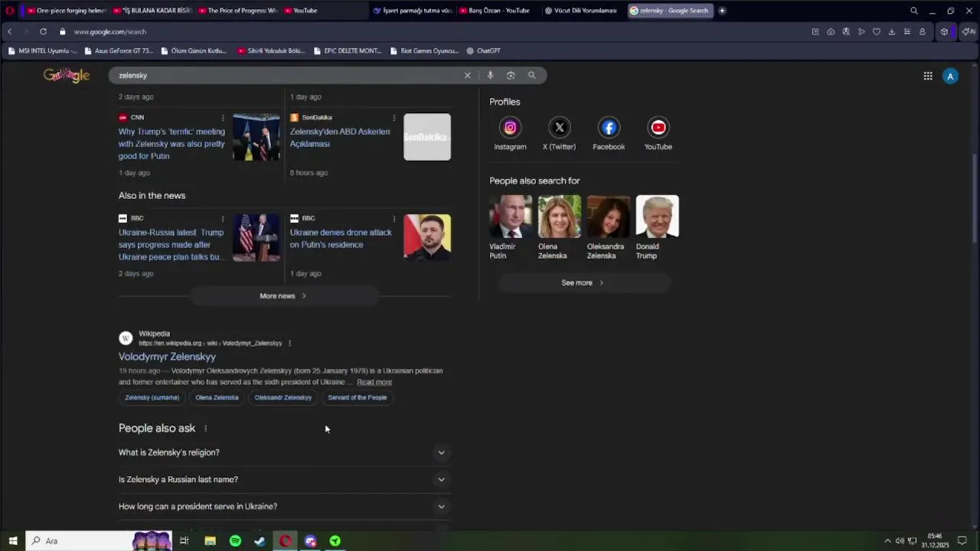The width and height of the screenshot is (980, 551).
Task: Open options for the SonDakika news result
Action: coord(394,118)
